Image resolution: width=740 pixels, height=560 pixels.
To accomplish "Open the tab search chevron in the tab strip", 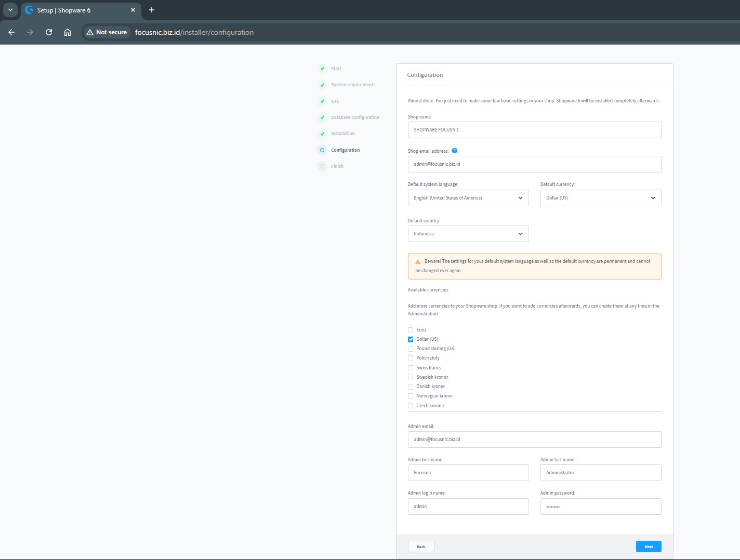I will tap(10, 10).
